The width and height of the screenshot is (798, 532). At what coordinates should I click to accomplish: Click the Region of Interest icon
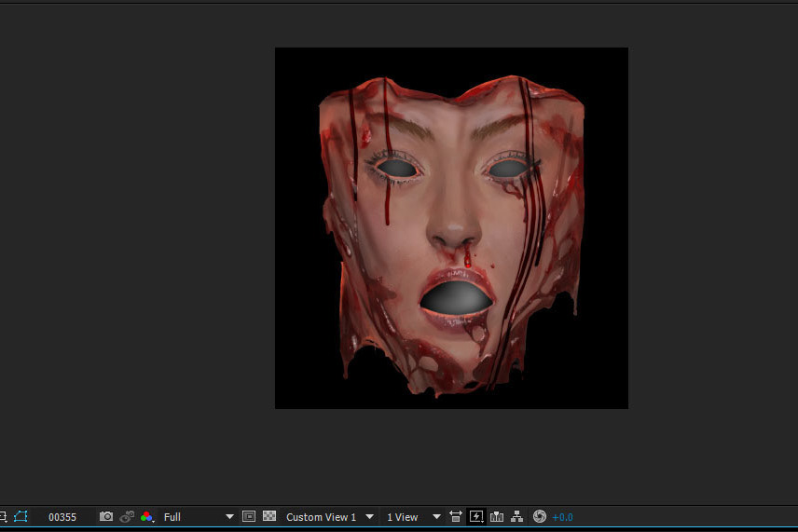click(249, 517)
